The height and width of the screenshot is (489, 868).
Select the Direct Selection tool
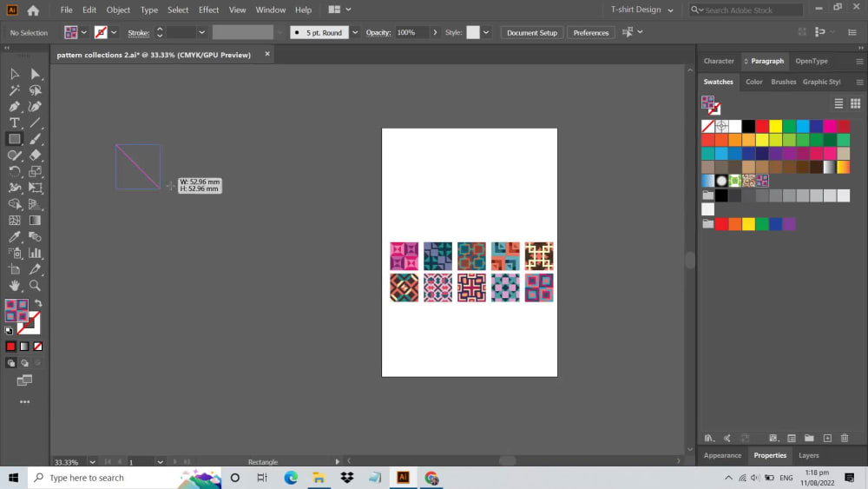[x=35, y=74]
